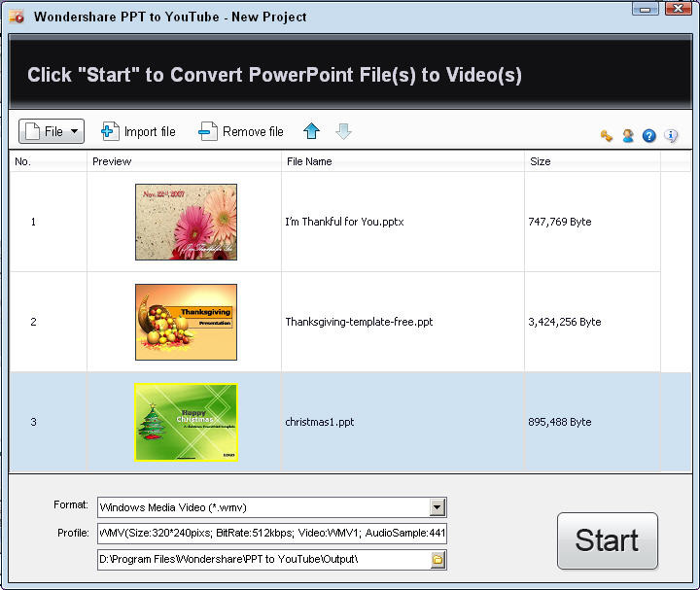
Task: Click the key register icon
Action: click(607, 135)
